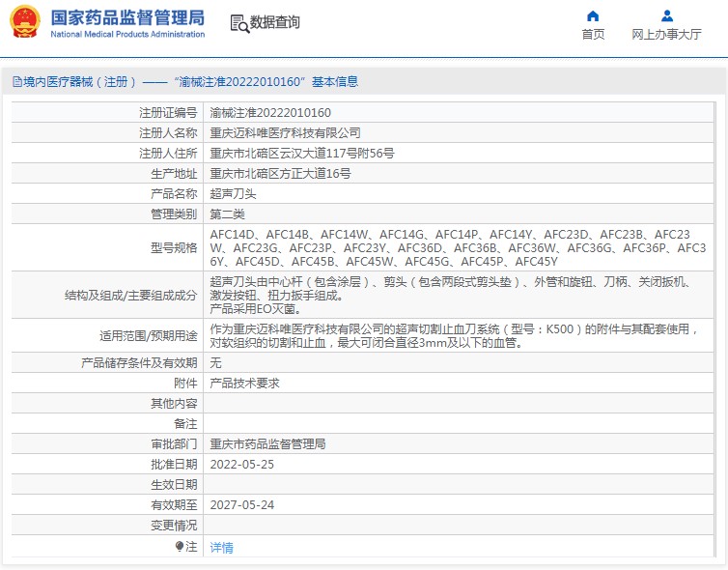Select registration number 渝械注准20222010160 value

point(270,112)
